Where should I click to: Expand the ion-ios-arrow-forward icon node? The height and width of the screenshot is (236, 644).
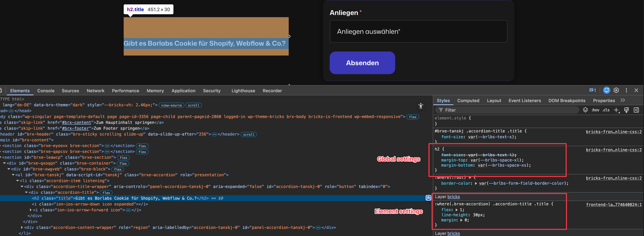pyautogui.click(x=31, y=210)
